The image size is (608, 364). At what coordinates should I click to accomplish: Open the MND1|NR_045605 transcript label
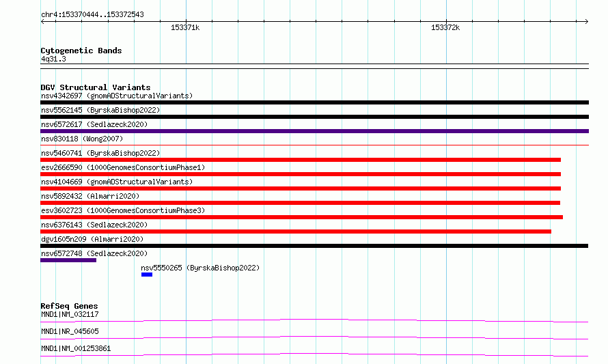pos(70,331)
